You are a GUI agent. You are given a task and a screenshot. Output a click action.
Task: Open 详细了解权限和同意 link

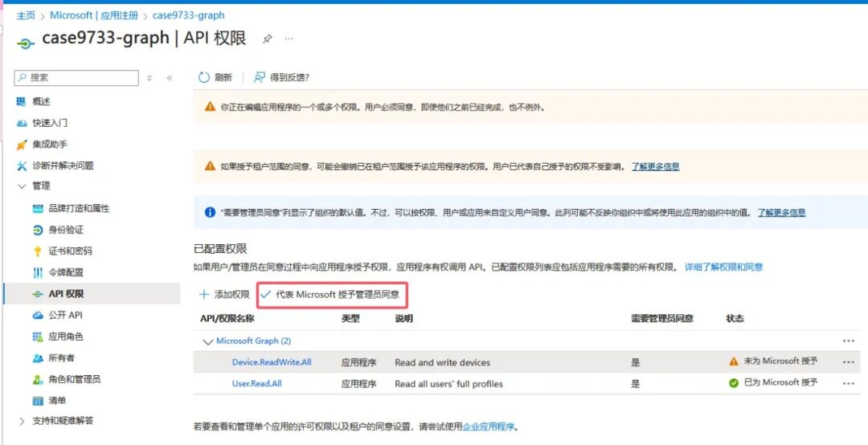(x=723, y=267)
